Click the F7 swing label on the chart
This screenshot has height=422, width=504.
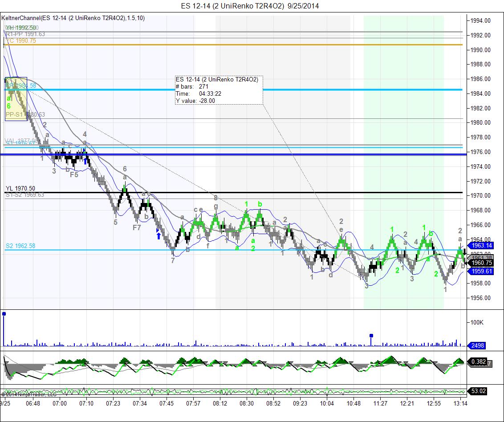pos(137,227)
